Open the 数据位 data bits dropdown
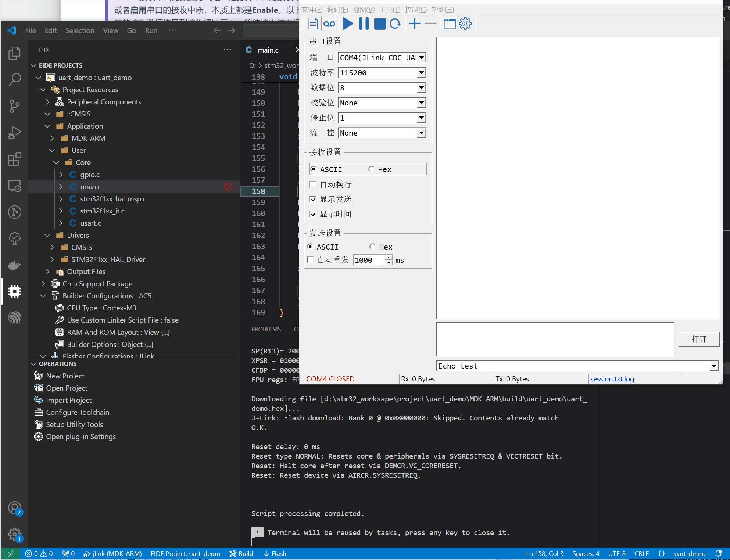Screen dimensions: 730x560 (x=421, y=88)
